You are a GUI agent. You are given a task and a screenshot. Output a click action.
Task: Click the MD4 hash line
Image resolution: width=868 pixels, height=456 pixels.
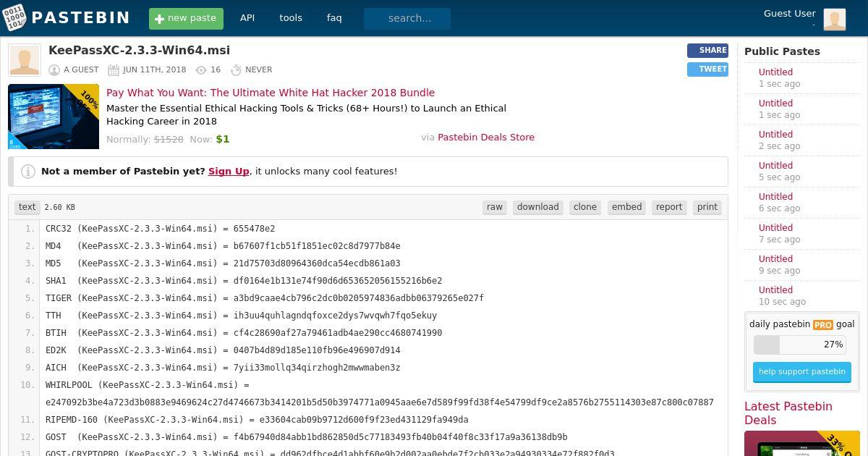[x=223, y=246]
